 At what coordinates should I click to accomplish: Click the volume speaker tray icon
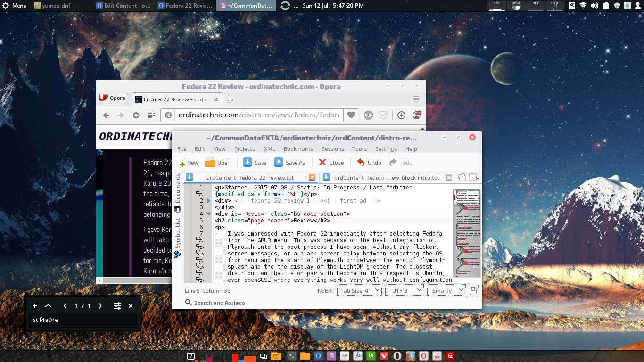click(594, 6)
